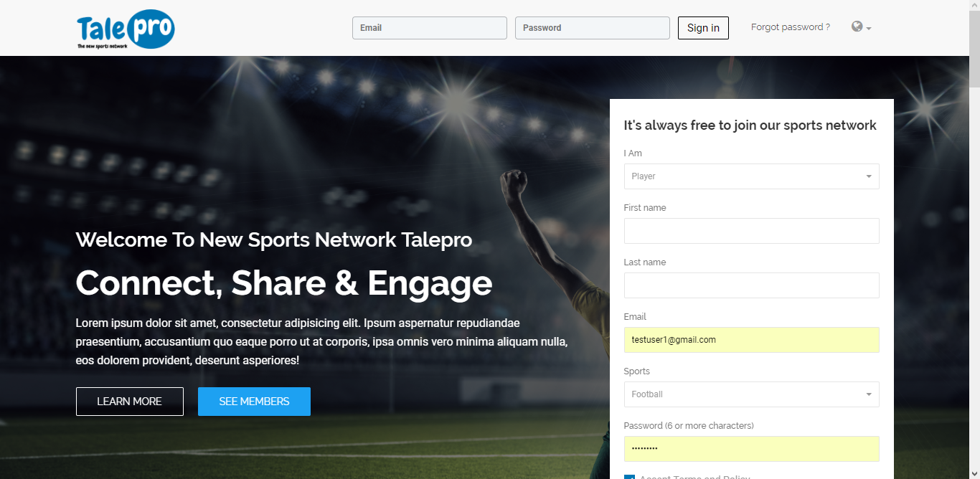Image resolution: width=980 pixels, height=479 pixels.
Task: Open the globe language menu
Action: (861, 27)
